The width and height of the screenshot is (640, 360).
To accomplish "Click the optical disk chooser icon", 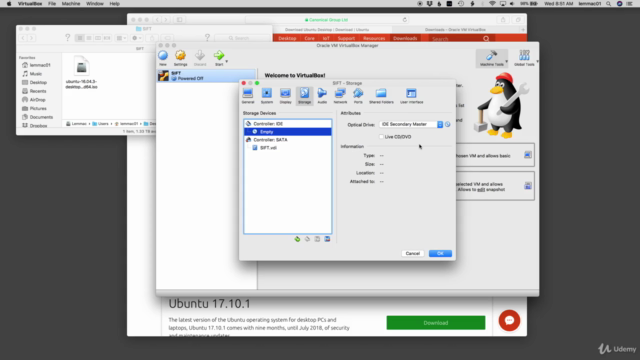I will [x=448, y=124].
